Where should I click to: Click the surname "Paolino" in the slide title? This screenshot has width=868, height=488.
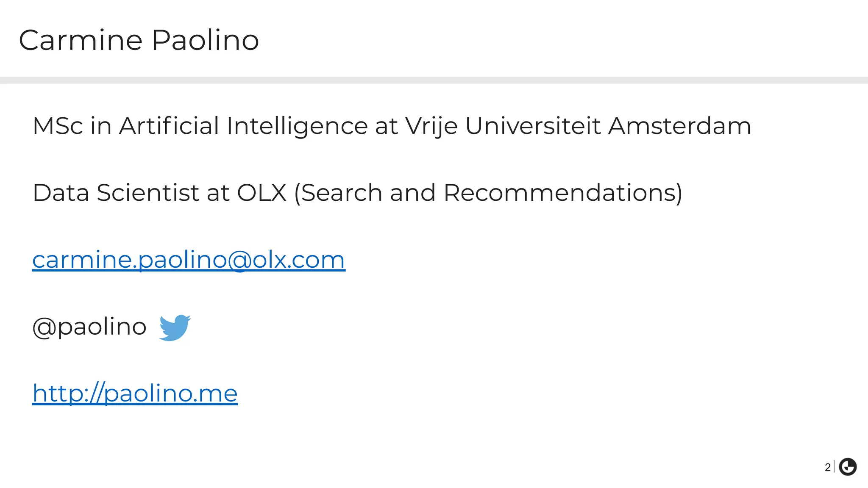(x=205, y=40)
